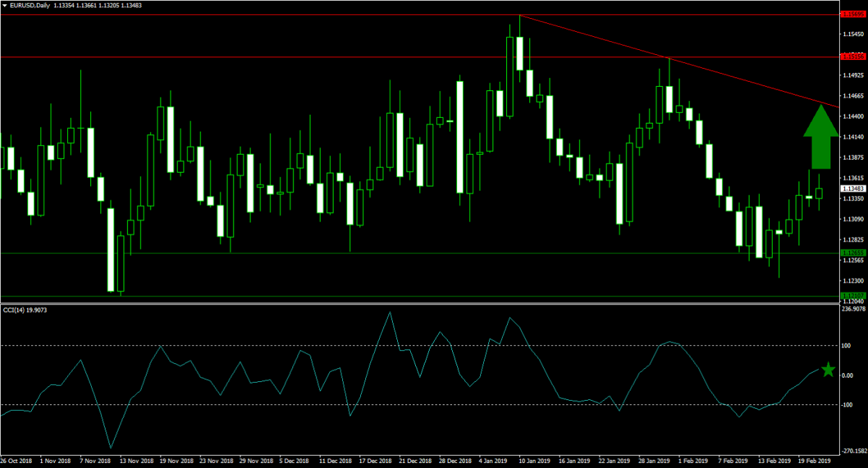Click the 1.14665 price scale value
The height and width of the screenshot is (468, 868).
click(x=854, y=95)
